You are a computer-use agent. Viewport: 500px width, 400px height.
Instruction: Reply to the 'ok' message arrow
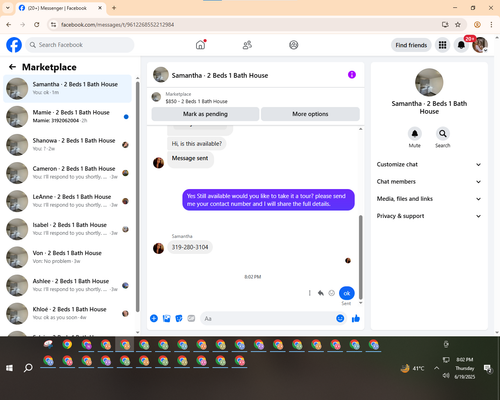tap(321, 293)
